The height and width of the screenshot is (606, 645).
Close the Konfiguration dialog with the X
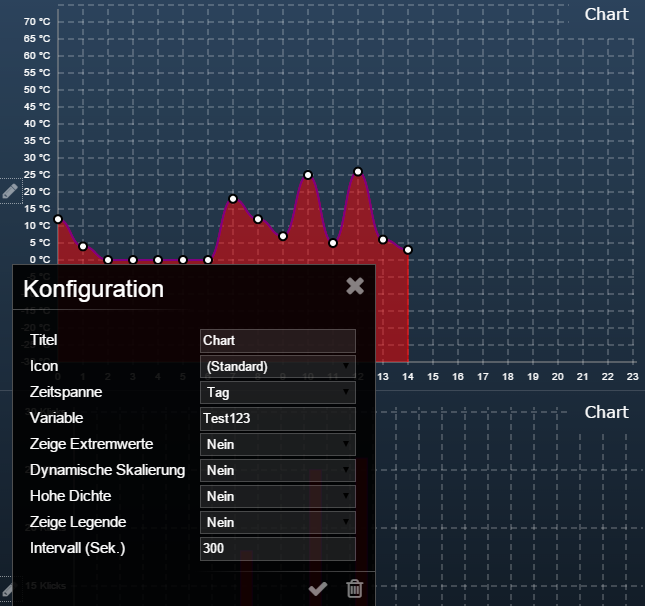tap(354, 286)
